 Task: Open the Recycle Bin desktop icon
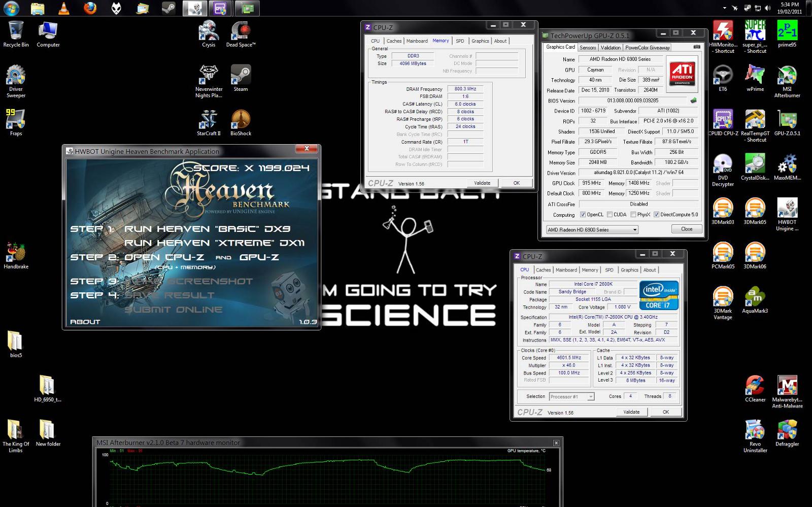point(16,34)
